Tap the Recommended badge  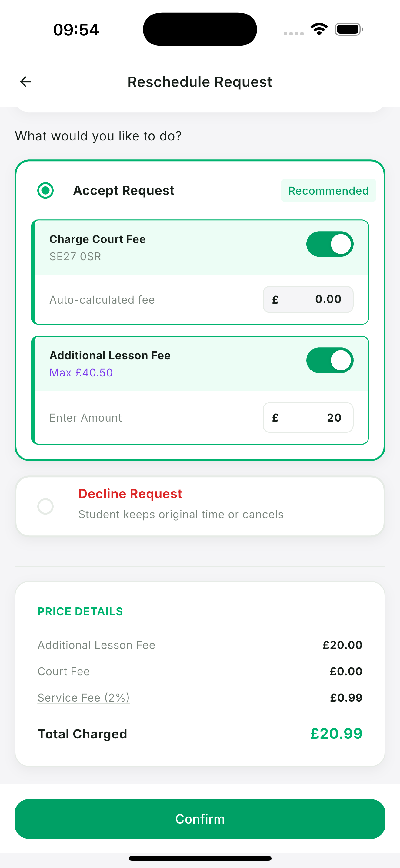click(x=328, y=190)
